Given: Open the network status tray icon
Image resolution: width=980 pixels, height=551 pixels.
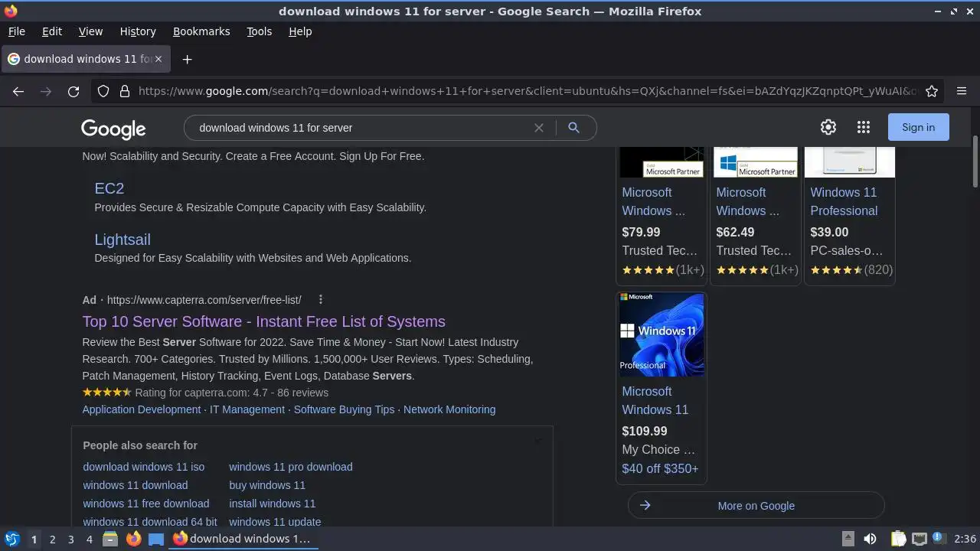Looking at the screenshot, I should tap(920, 539).
